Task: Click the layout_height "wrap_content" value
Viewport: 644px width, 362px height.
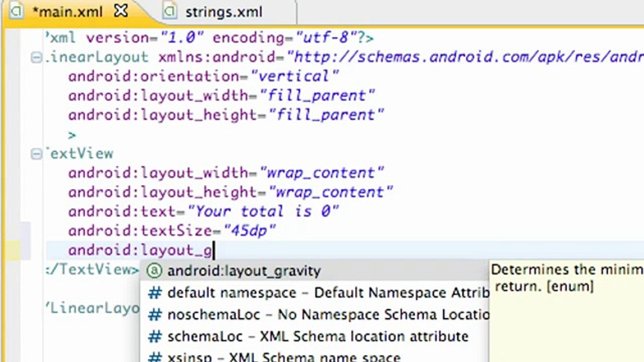Action: click(331, 192)
